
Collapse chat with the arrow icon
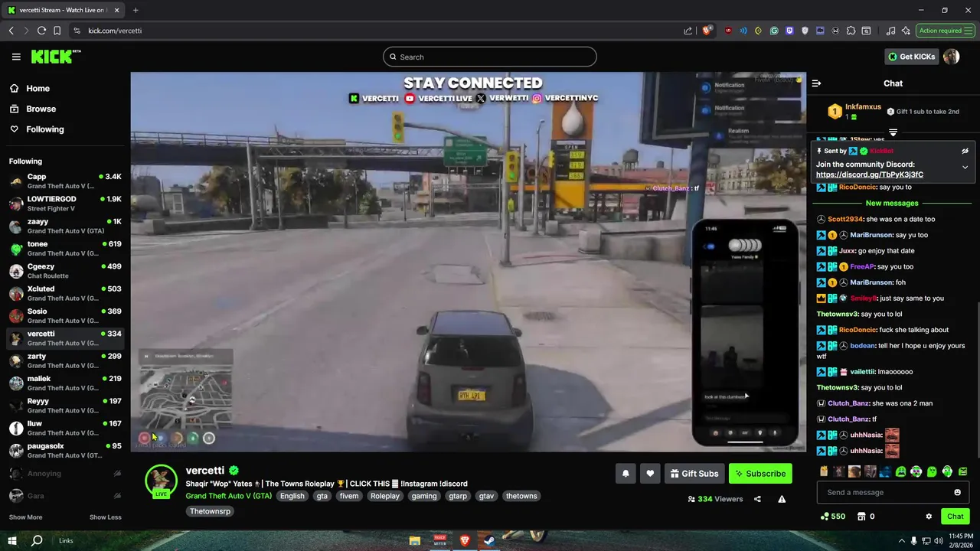point(816,83)
